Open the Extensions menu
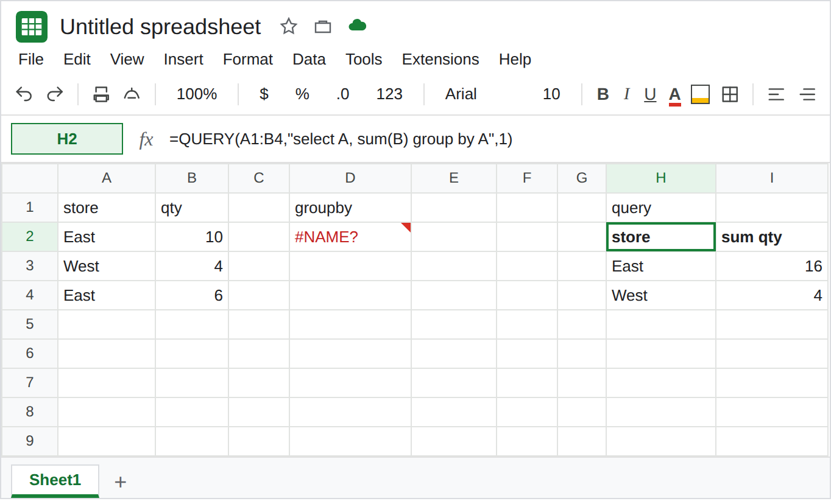 [x=440, y=59]
